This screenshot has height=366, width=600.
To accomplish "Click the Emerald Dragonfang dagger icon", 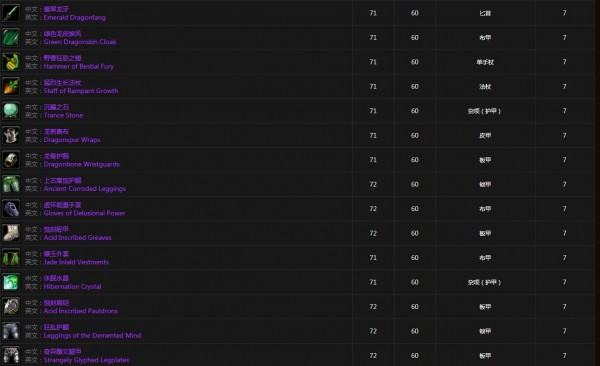I will tap(11, 13).
